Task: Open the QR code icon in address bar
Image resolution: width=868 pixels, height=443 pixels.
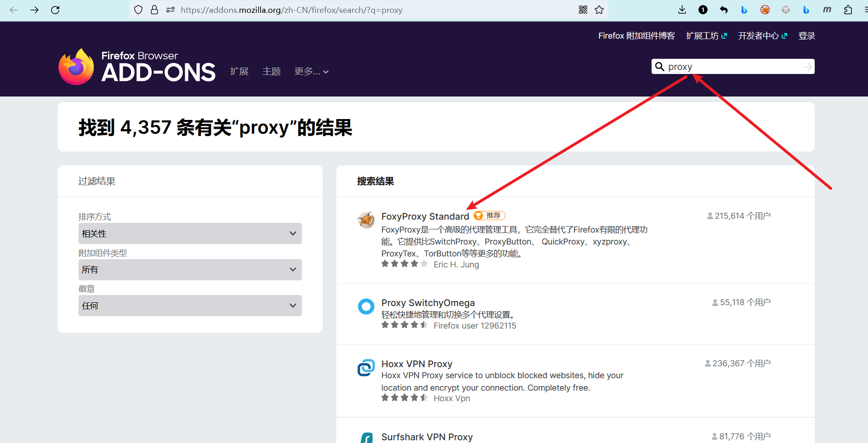Action: (583, 10)
